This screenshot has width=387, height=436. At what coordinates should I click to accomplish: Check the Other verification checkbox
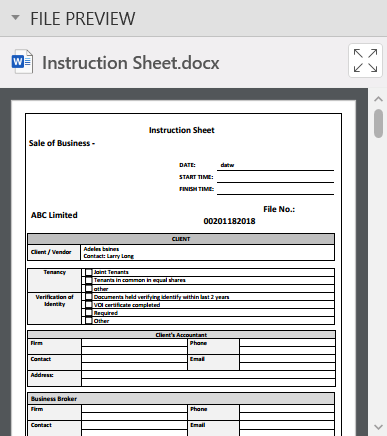88,321
